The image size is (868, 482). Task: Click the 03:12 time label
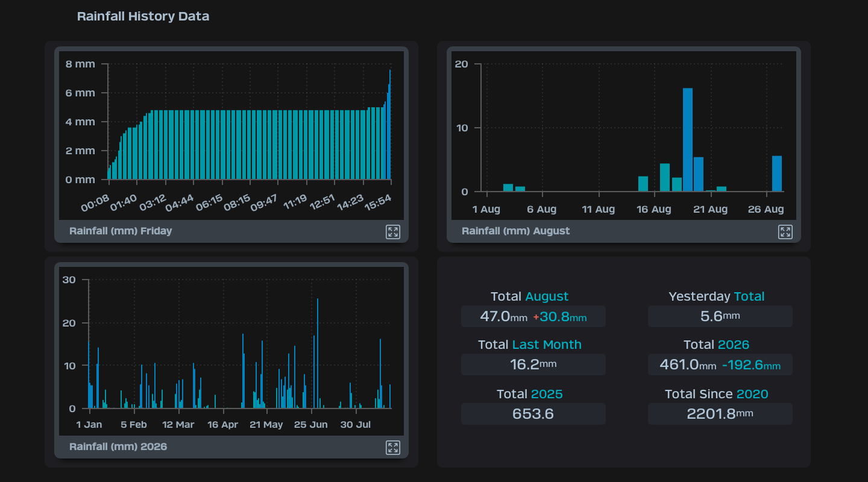click(x=153, y=202)
